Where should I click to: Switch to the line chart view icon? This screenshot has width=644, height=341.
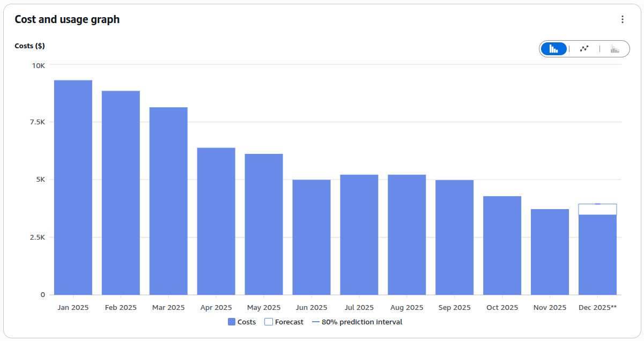click(x=584, y=48)
